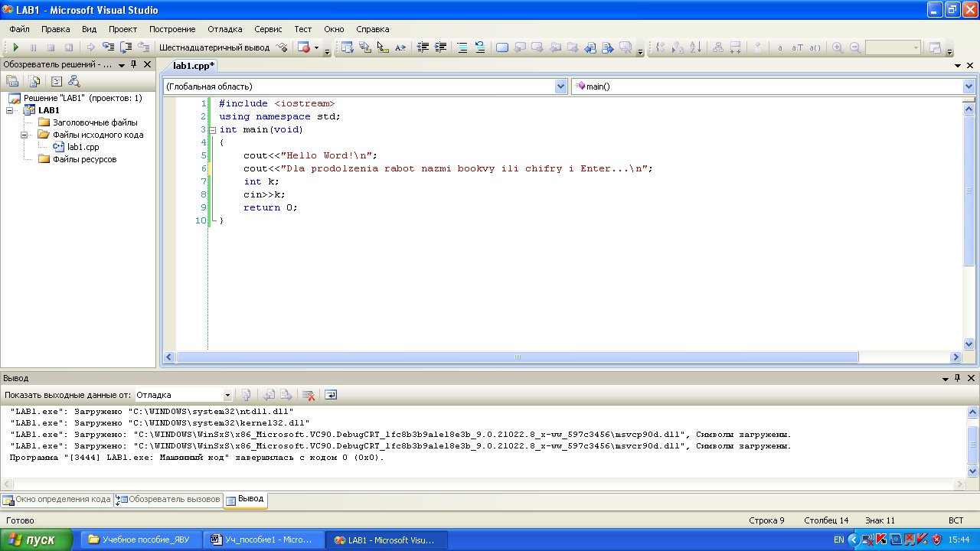
Task: Click the editor vertical scrollbar thumb
Action: coord(969,191)
